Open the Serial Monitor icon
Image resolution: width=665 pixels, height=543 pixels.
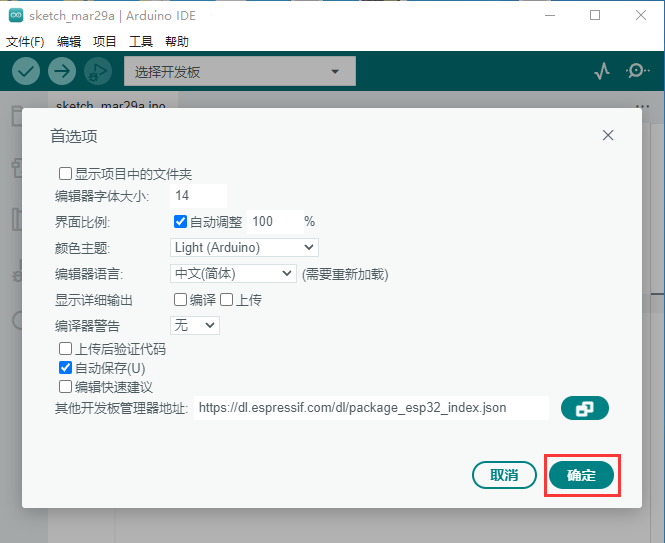click(637, 71)
